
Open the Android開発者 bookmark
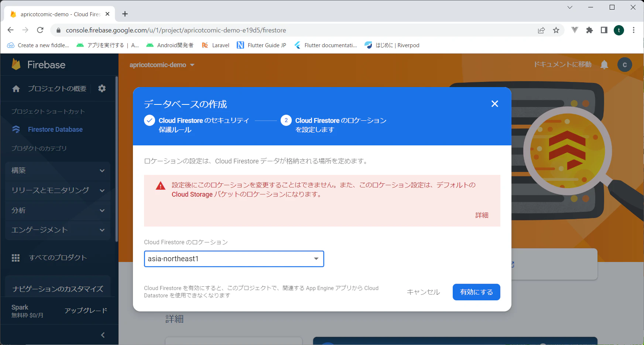coord(170,45)
